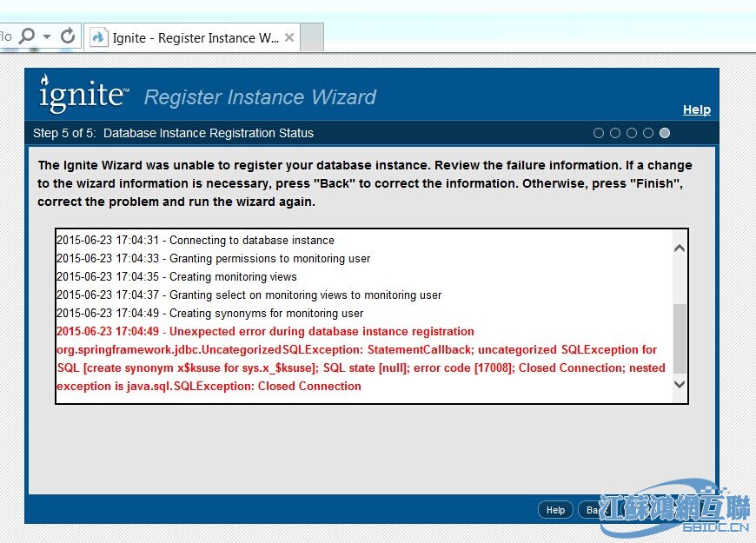This screenshot has height=543, width=756.
Task: Click the 'unable to register your database instance' message
Action: click(364, 183)
